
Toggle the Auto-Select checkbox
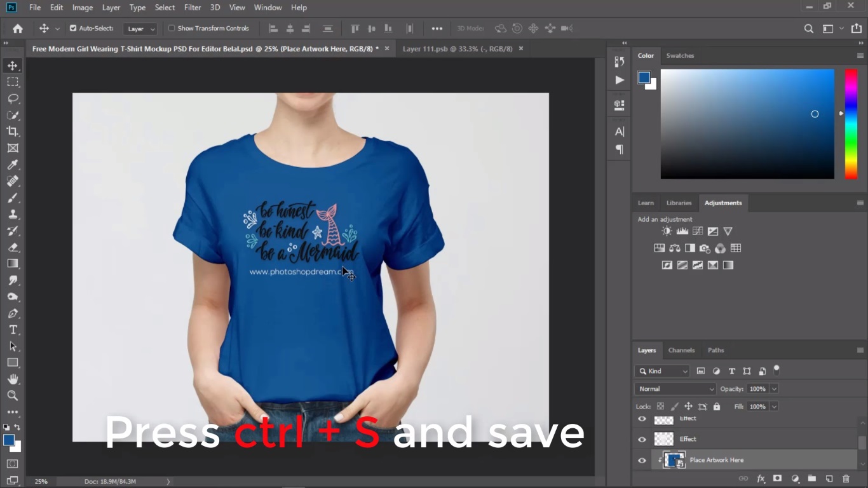point(74,28)
